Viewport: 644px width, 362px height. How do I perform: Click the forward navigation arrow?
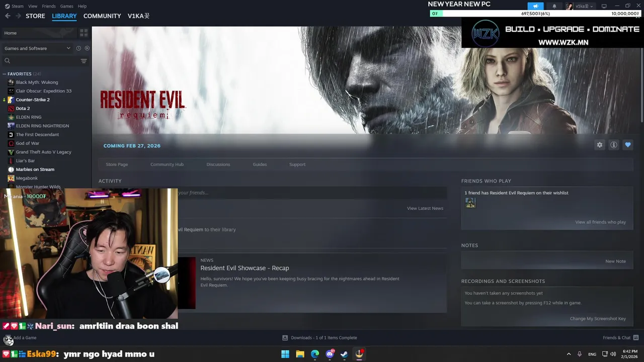(x=18, y=16)
